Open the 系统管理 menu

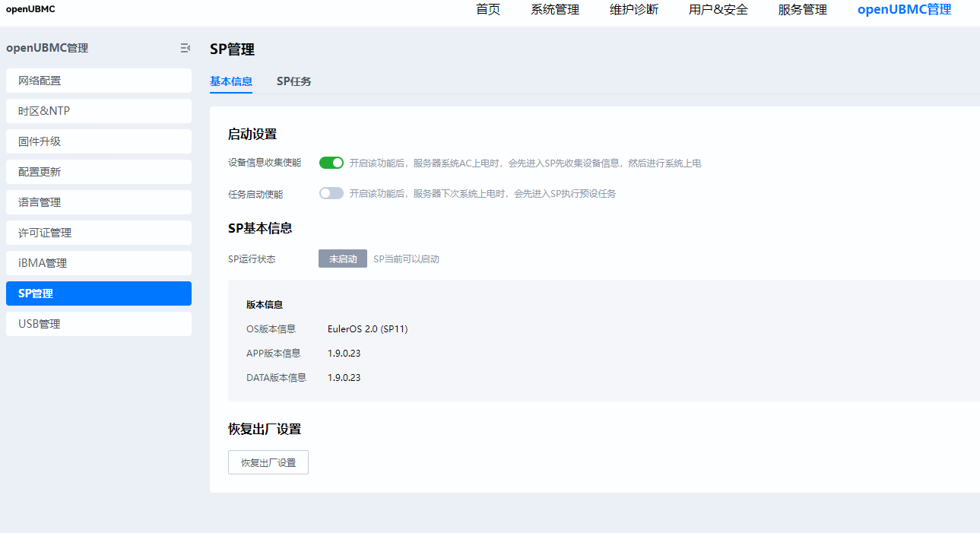(555, 10)
